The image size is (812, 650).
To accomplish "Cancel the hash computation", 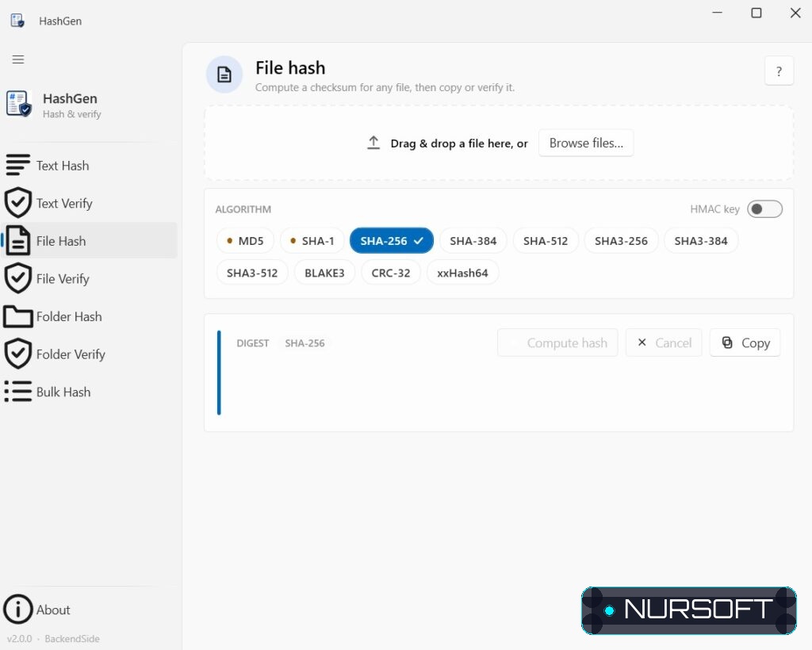I will 664,342.
